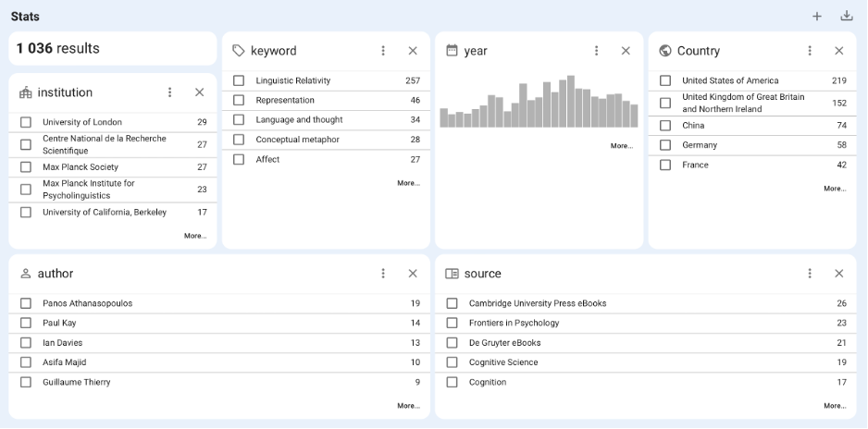Open the author panel kebab menu
This screenshot has height=429, width=868.
[x=383, y=274]
